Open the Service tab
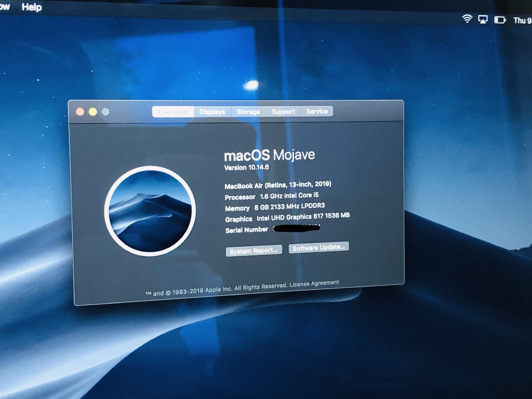The width and height of the screenshot is (532, 399). [x=317, y=111]
